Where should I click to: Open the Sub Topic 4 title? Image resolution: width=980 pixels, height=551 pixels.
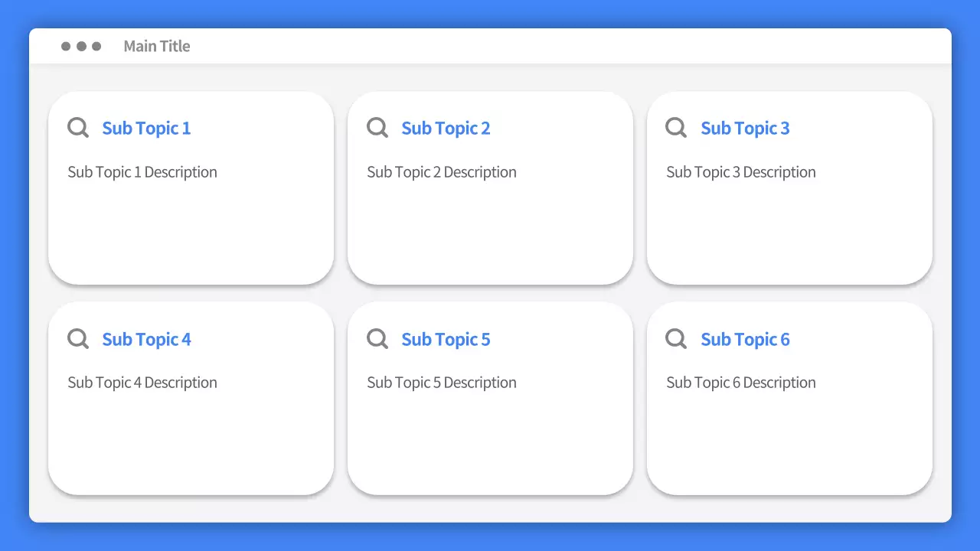(146, 340)
